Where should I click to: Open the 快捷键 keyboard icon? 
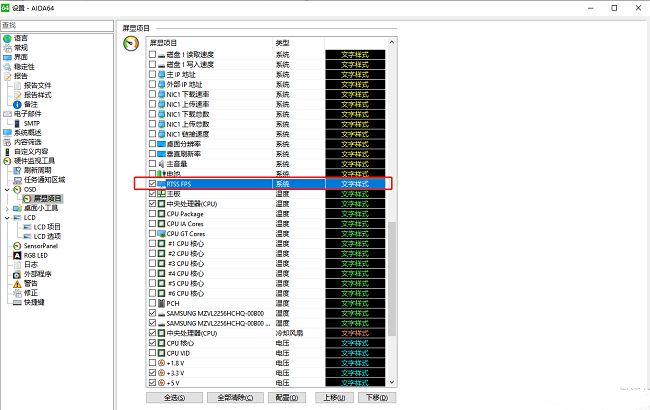(17, 303)
